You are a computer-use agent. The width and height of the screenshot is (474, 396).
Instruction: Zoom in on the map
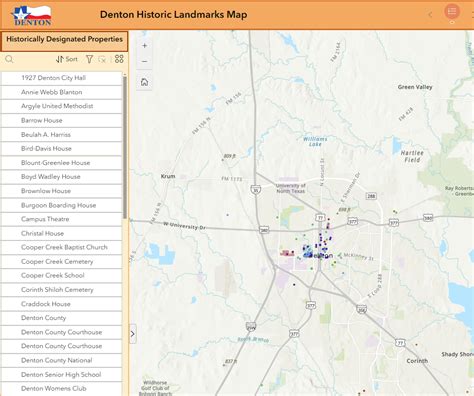144,46
